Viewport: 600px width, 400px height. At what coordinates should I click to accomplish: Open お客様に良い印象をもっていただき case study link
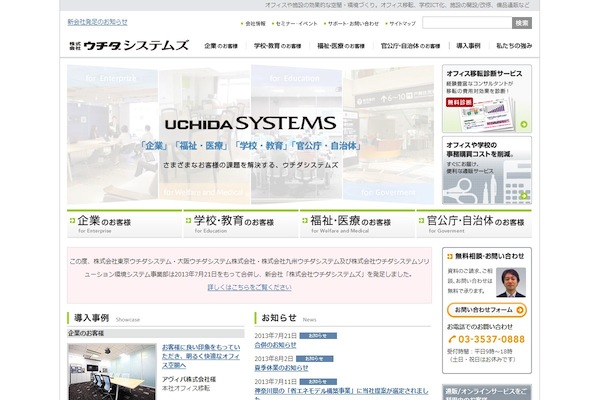(x=201, y=356)
